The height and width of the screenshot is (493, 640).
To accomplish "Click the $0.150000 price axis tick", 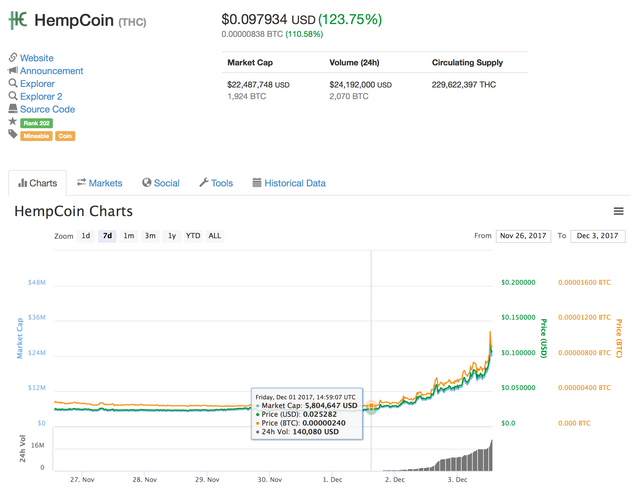I will point(518,318).
